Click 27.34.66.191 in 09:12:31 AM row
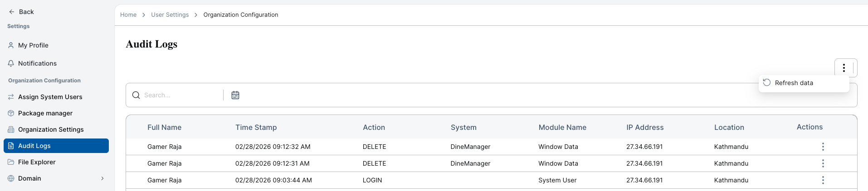This screenshot has height=191, width=868. click(x=644, y=163)
